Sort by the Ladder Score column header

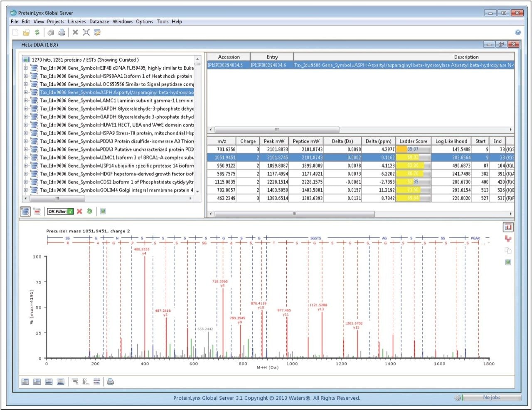[413, 141]
